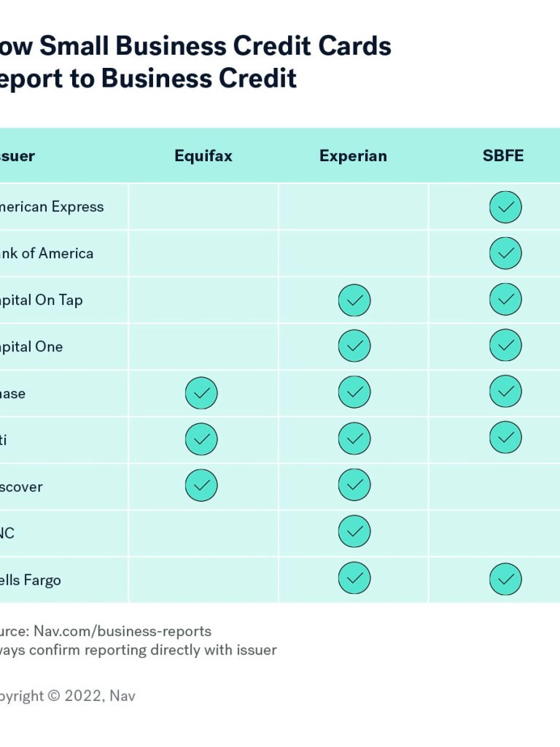Viewport: 560px width, 747px height.
Task: Open the Nav.com/business-reports source link
Action: point(122,631)
